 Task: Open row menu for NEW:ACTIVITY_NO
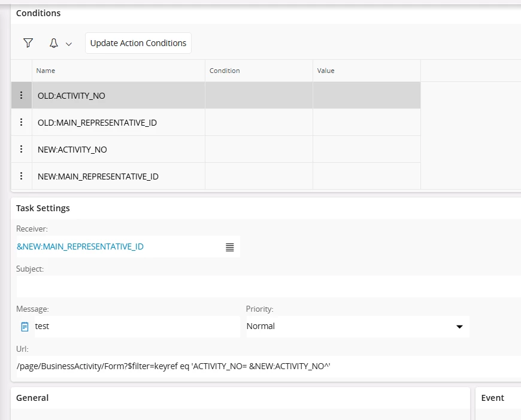[22, 149]
